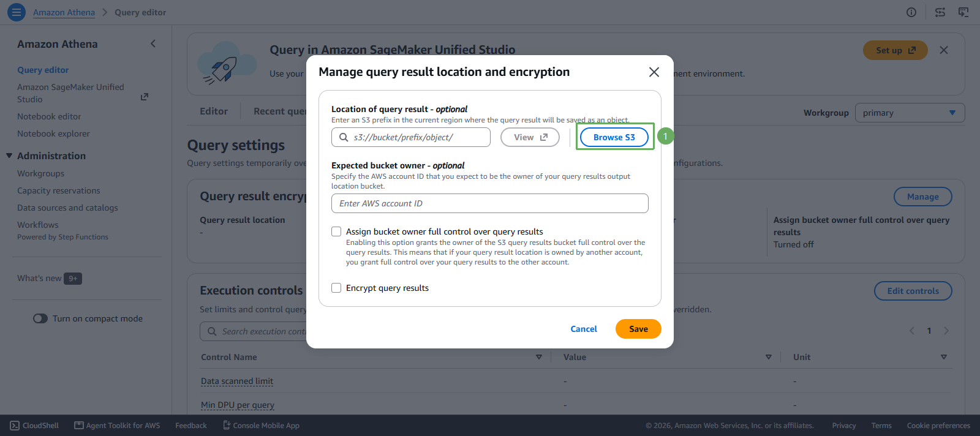
Task: Open Capacity reservations page
Action: tap(59, 190)
